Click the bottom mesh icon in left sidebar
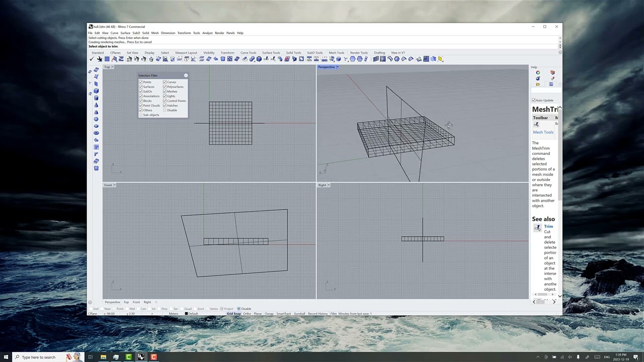Viewport: 644px width, 362px height. tap(96, 168)
